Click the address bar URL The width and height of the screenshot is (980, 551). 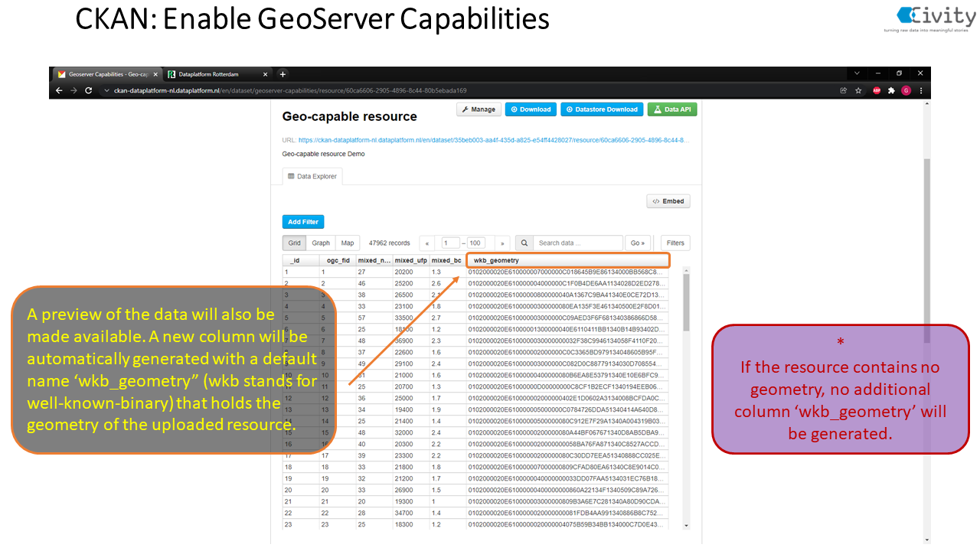coord(289,90)
